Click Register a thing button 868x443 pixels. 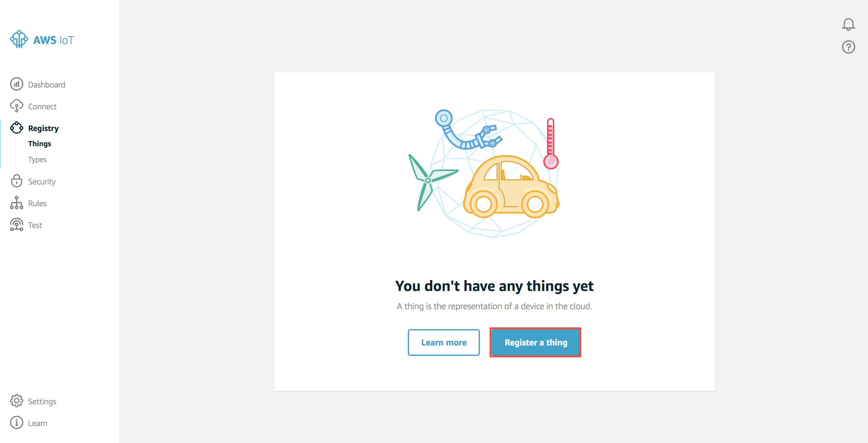535,342
